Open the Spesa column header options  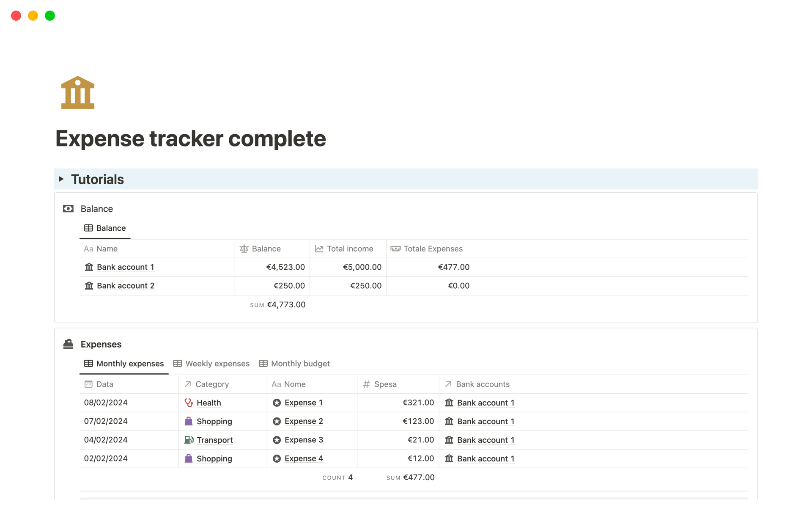click(x=385, y=384)
